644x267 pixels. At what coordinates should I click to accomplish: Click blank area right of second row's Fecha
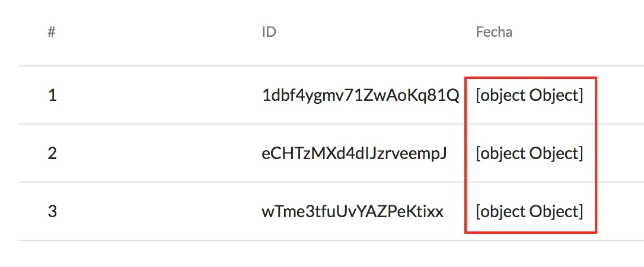[621, 153]
